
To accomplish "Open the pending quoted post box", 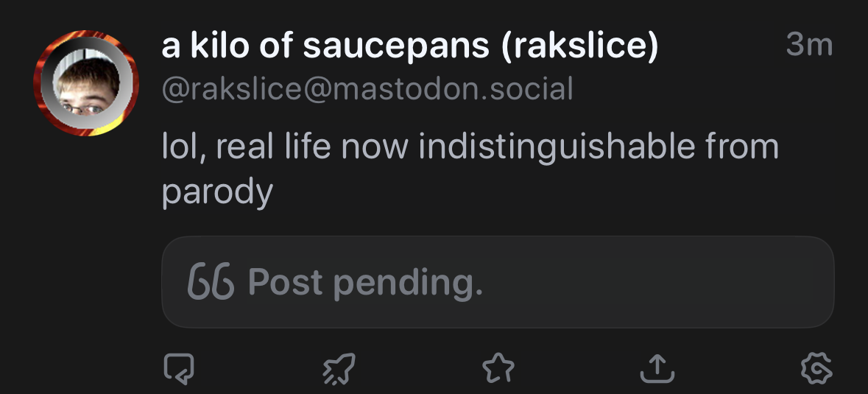I will tap(497, 282).
